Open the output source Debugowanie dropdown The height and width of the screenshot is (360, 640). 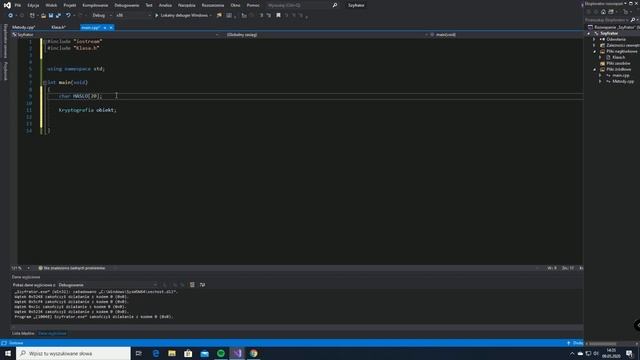click(107, 285)
